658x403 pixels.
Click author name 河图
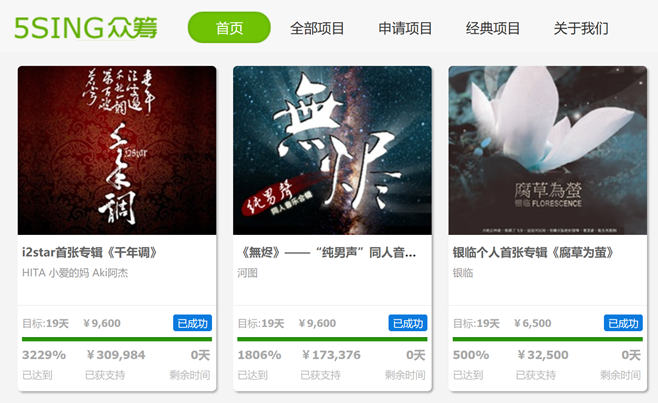click(x=248, y=273)
